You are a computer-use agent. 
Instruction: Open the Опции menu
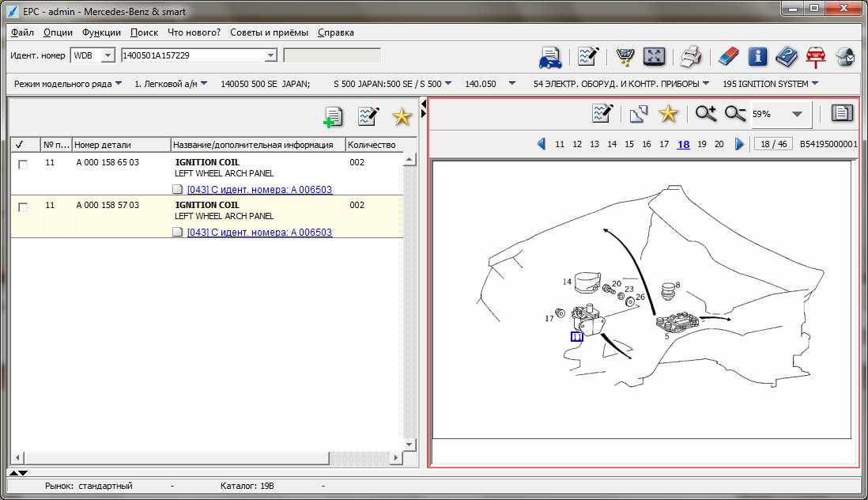58,32
